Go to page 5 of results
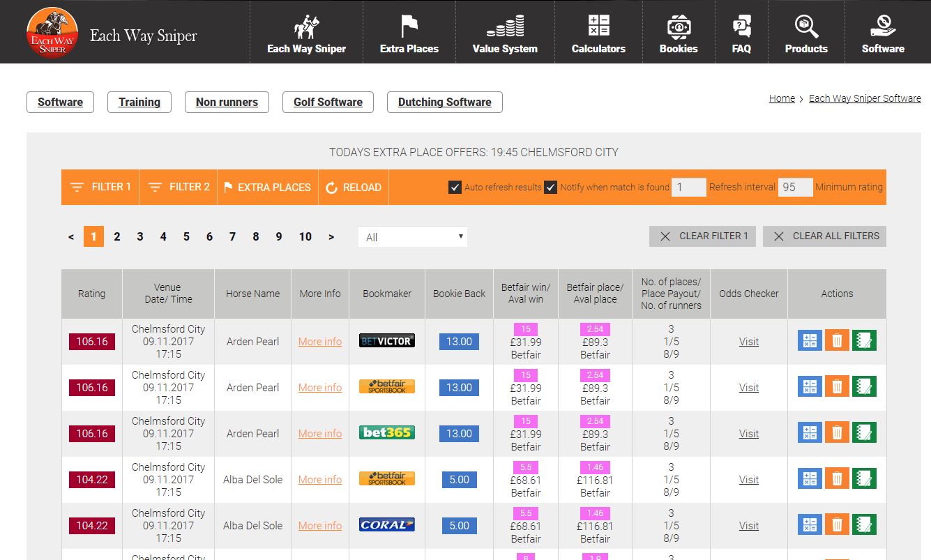Viewport: 931px width, 560px height. click(186, 236)
